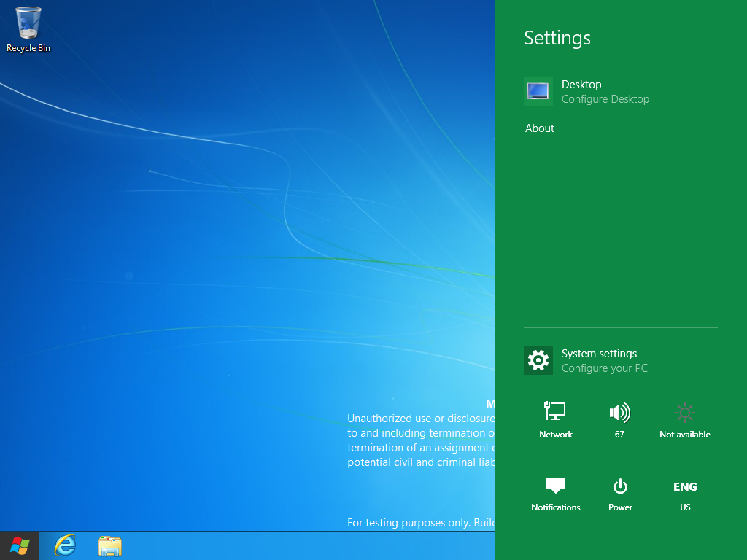Screen dimensions: 747x560
Task: Click the Power text label
Action: [620, 507]
